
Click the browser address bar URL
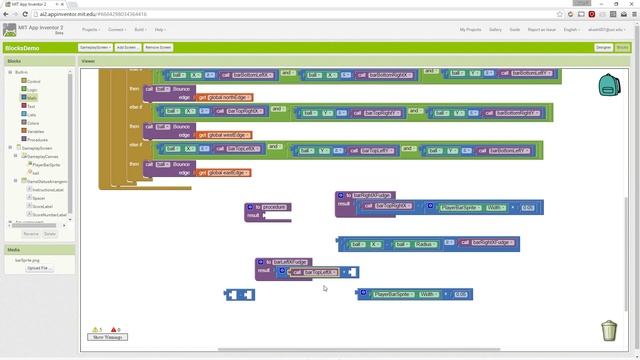coord(93,14)
